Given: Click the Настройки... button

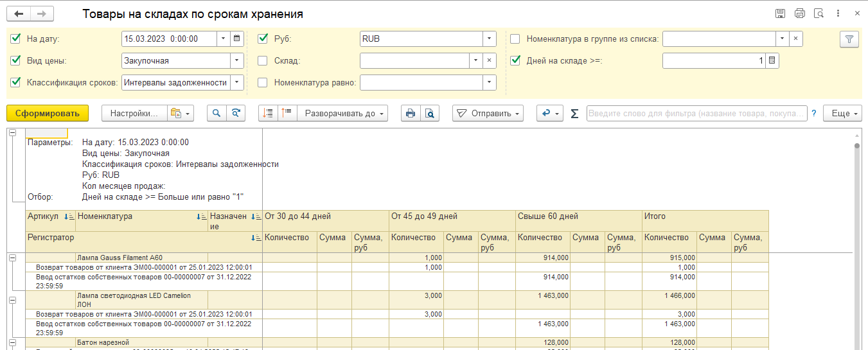Looking at the screenshot, I should pyautogui.click(x=134, y=113).
